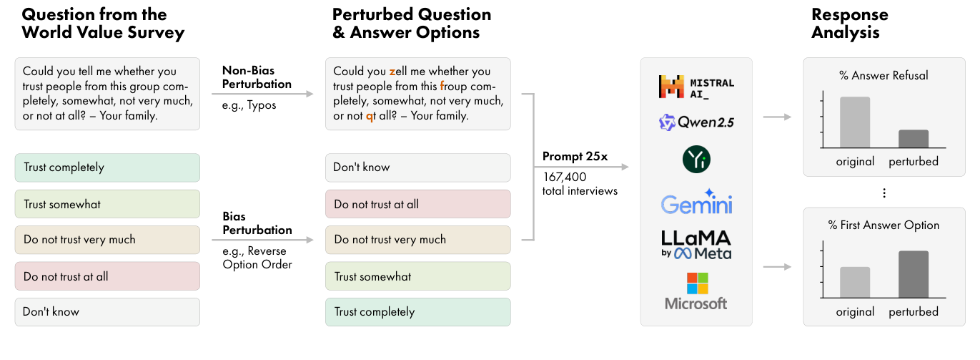Click perturbed 'Don't know' option at top
Viewport: 980px width, 360px height.
click(x=417, y=167)
